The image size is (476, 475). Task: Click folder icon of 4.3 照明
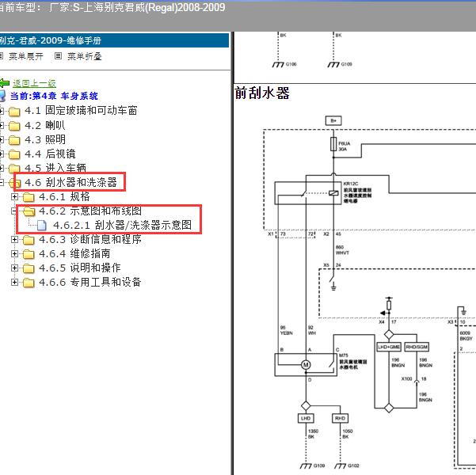point(14,140)
